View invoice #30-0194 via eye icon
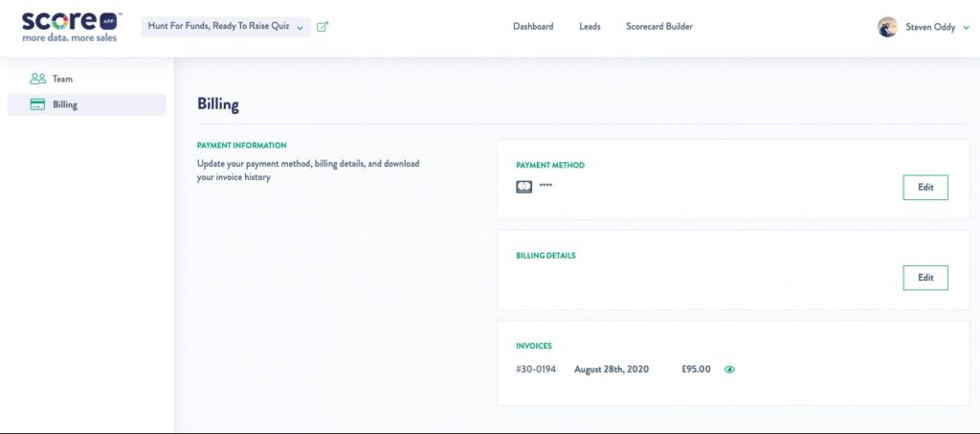980x434 pixels. pyautogui.click(x=729, y=370)
